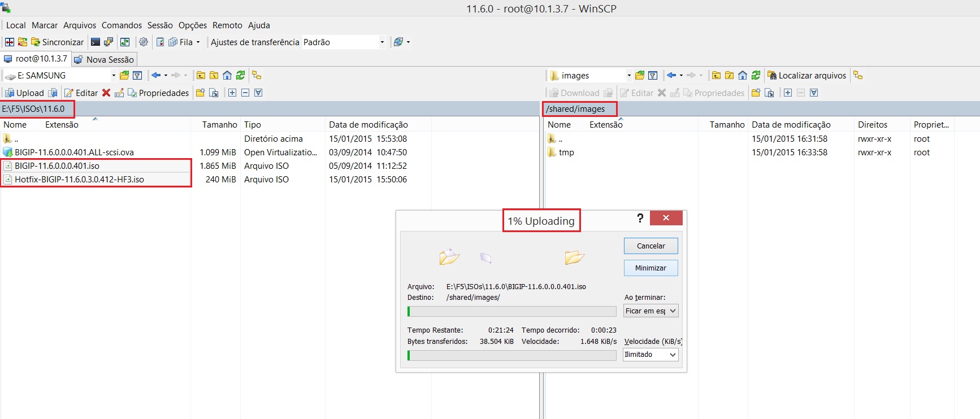The image size is (980, 419).
Task: Click the Sincronizar toolbar button
Action: (x=57, y=42)
